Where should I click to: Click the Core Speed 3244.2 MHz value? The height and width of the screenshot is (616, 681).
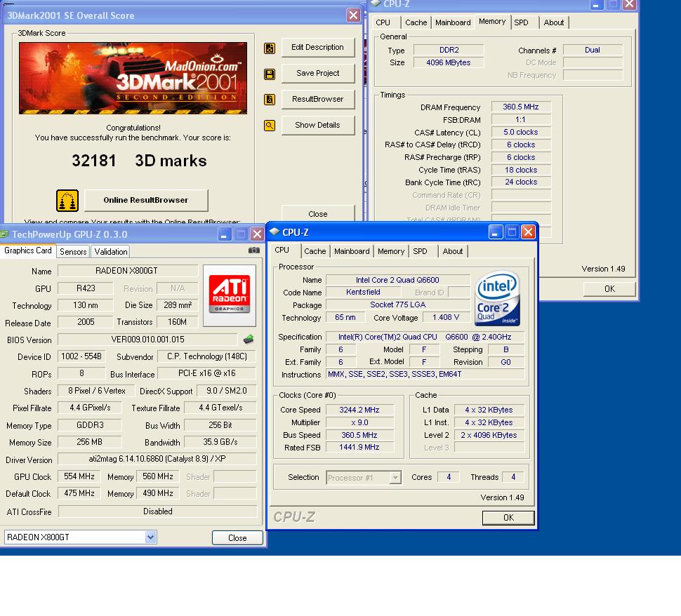tap(359, 410)
